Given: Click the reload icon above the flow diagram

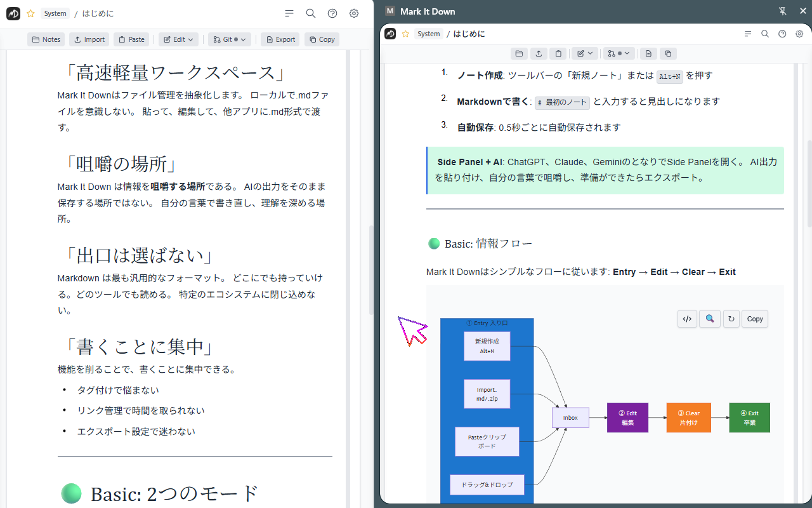Looking at the screenshot, I should point(731,318).
